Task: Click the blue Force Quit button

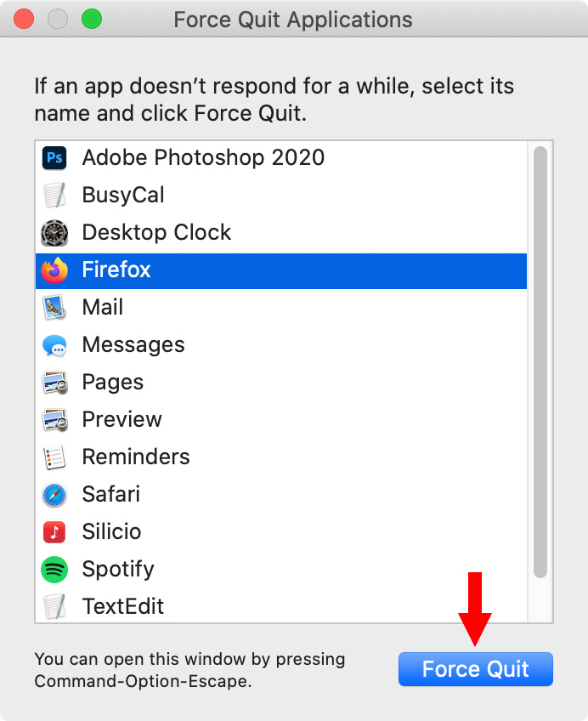Action: point(476,669)
